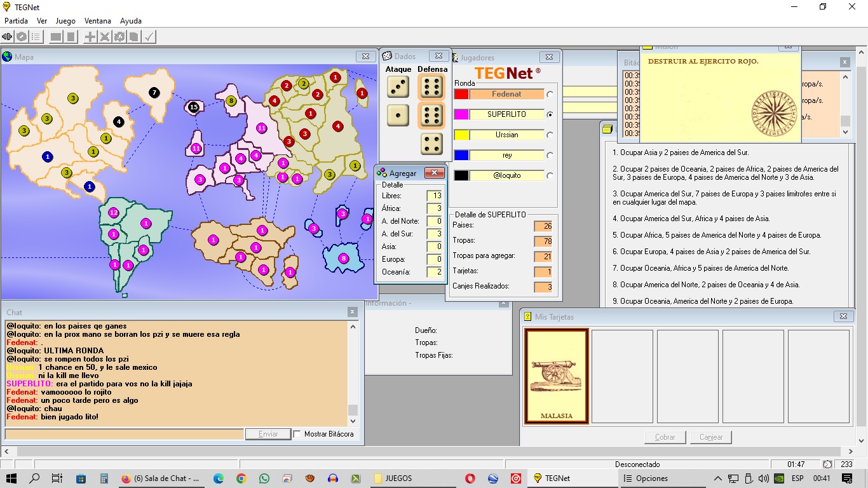868x488 pixels.
Task: Click the Cobrar button
Action: click(665, 437)
